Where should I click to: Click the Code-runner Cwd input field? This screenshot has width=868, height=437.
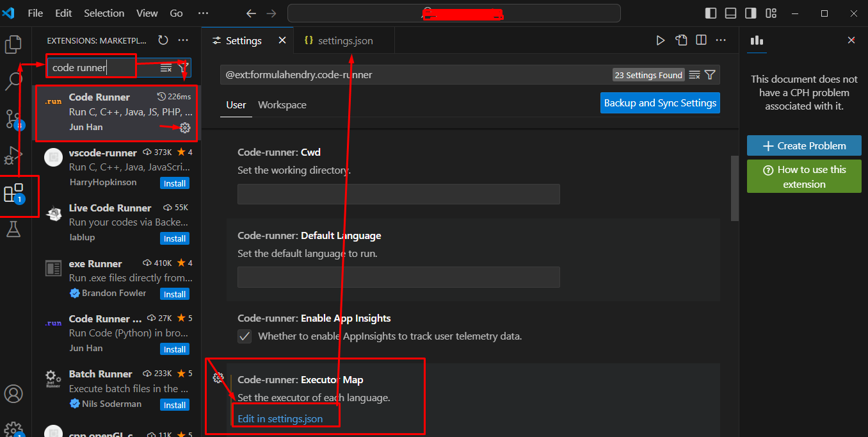click(398, 194)
